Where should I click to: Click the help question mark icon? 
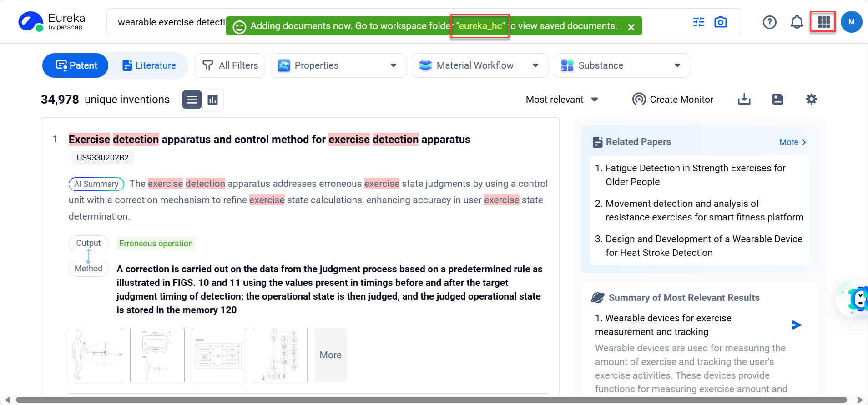(x=769, y=22)
